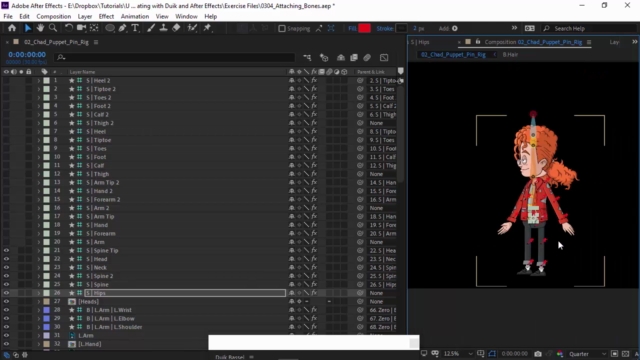Toggle the Shy layers hide switch
Screen dimensions: 640x360
341,58
